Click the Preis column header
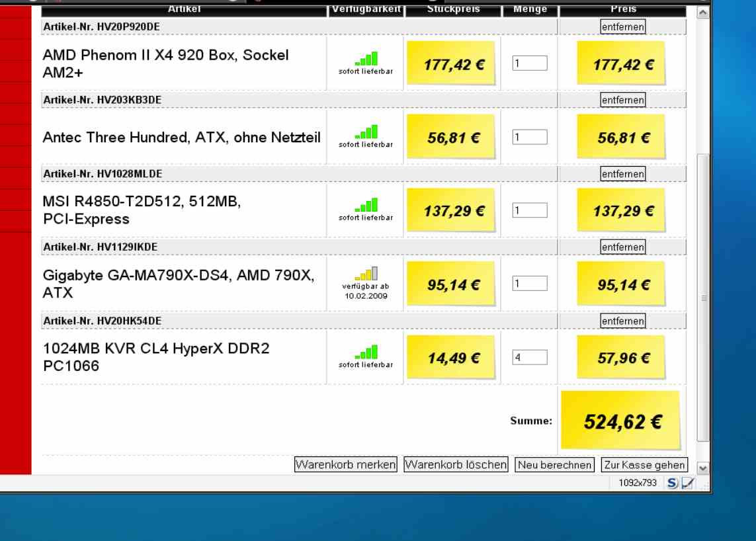 click(623, 9)
